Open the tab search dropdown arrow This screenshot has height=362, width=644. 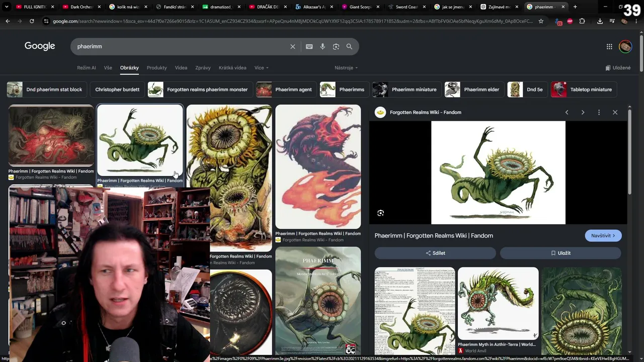click(x=7, y=7)
